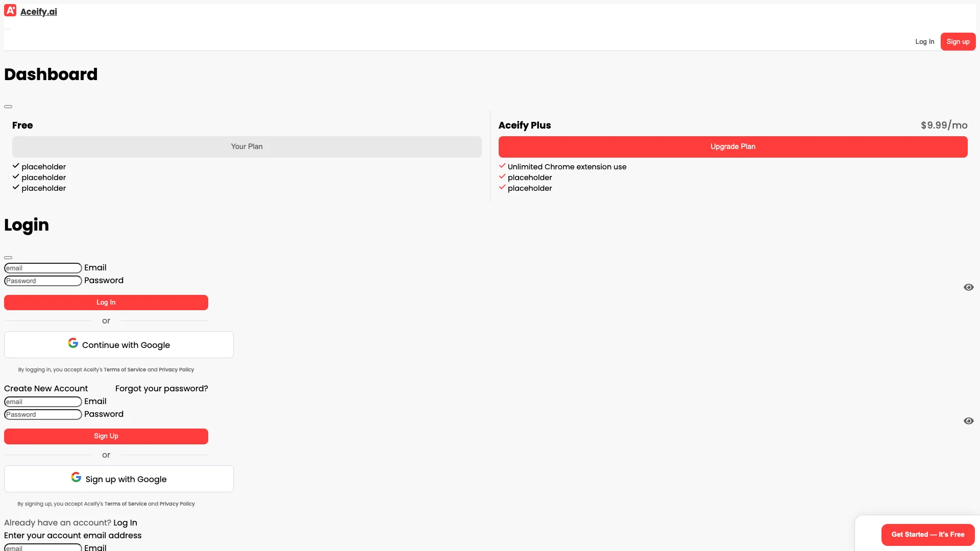Click the checkmark icon next to Unlimited Chrome extension use
980x551 pixels.
[x=502, y=165]
